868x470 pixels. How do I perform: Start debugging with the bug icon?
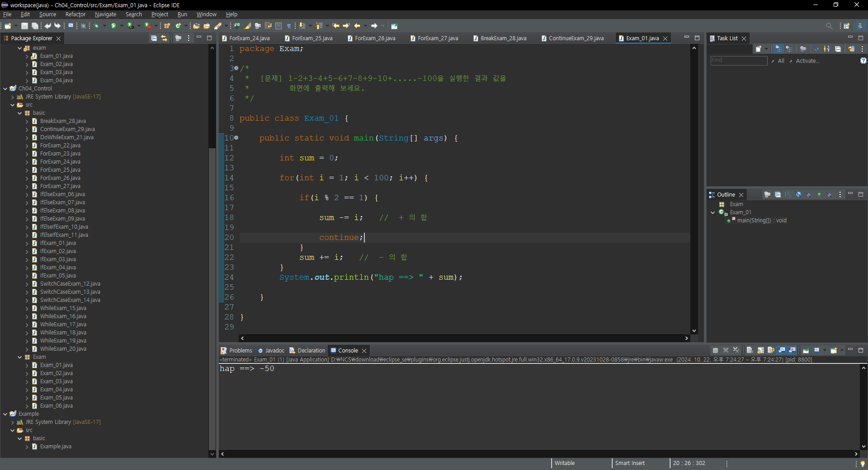96,26
